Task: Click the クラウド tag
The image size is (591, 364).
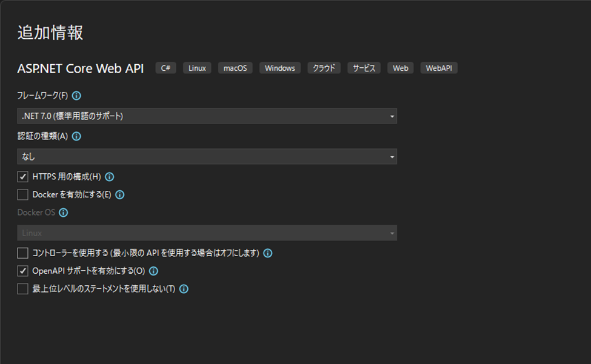Action: coord(324,68)
